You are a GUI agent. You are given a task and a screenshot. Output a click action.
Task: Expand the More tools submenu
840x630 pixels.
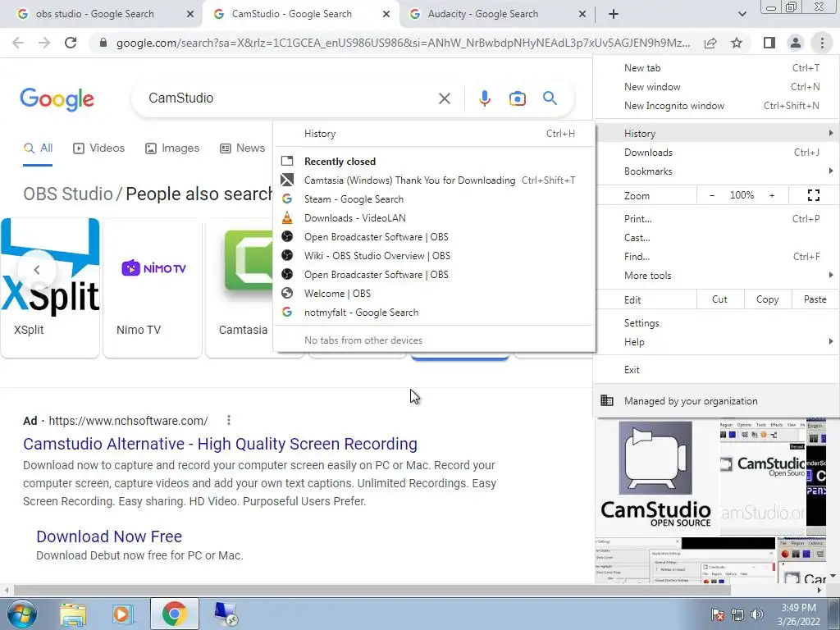715,276
